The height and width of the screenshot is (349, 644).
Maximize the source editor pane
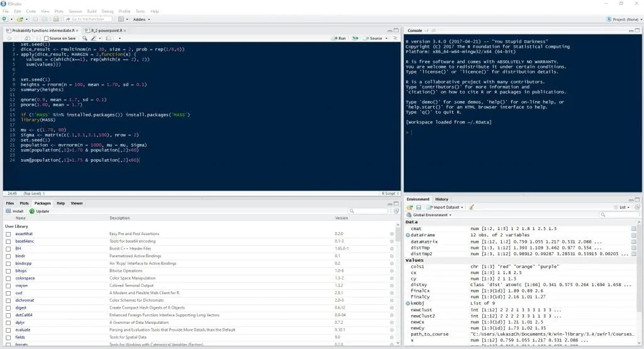pos(396,30)
